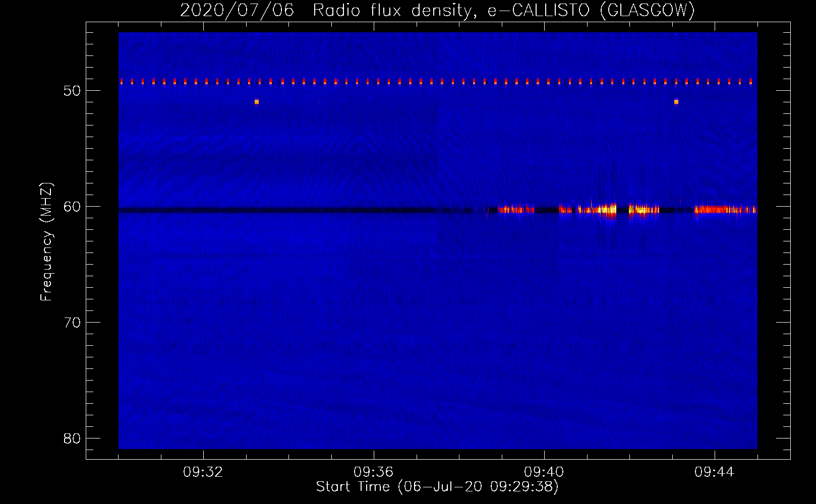Click the 09:44 time tick label
The height and width of the screenshot is (504, 816).
click(x=715, y=472)
